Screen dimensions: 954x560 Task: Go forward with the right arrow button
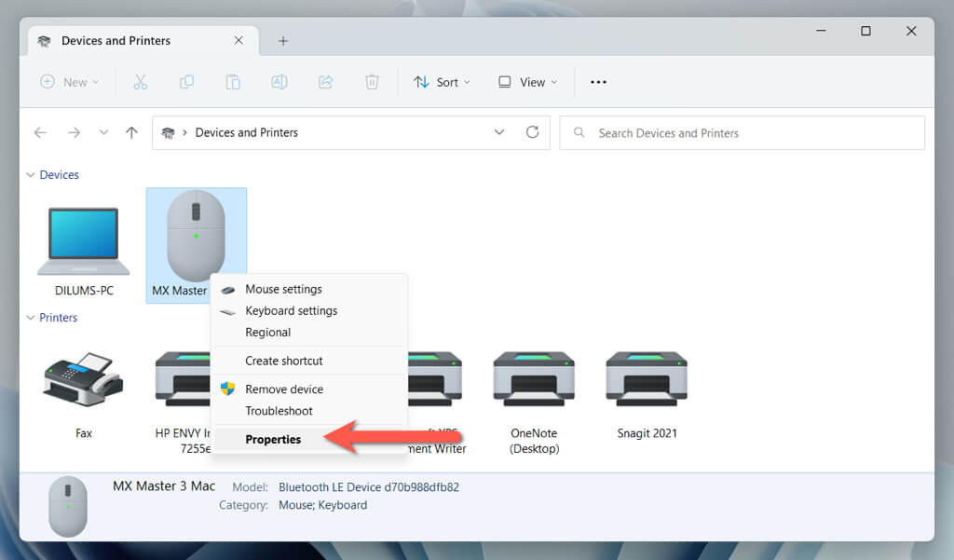coord(74,132)
